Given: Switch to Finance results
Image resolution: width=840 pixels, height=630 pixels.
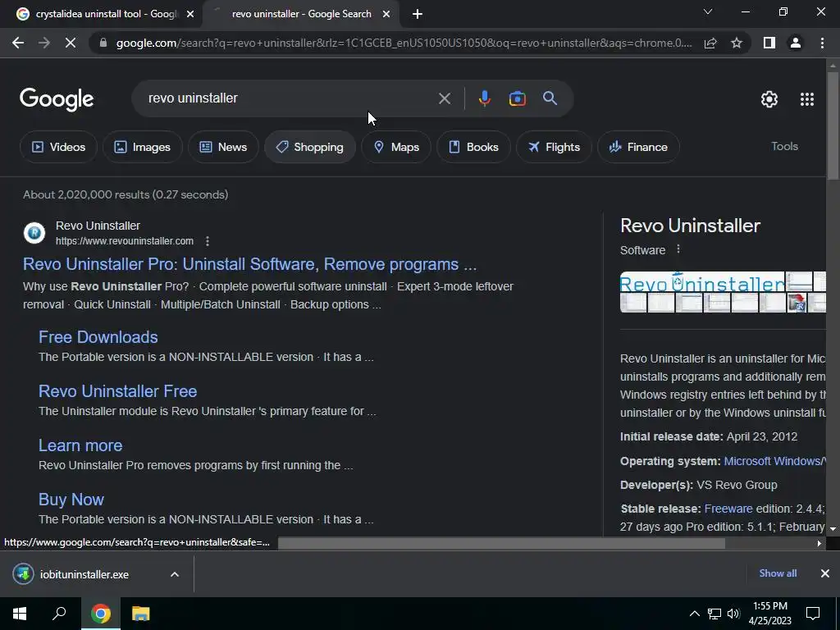Looking at the screenshot, I should point(638,147).
